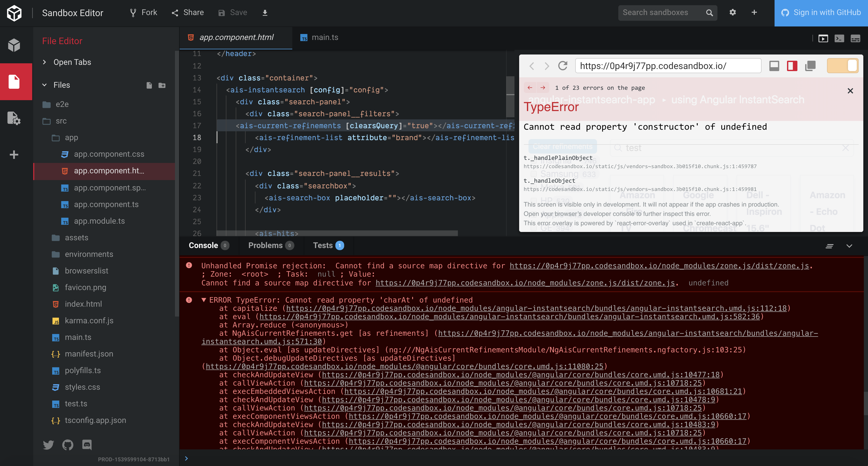Enable vertical split preview layout
This screenshot has height=466, width=868.
[x=792, y=66]
